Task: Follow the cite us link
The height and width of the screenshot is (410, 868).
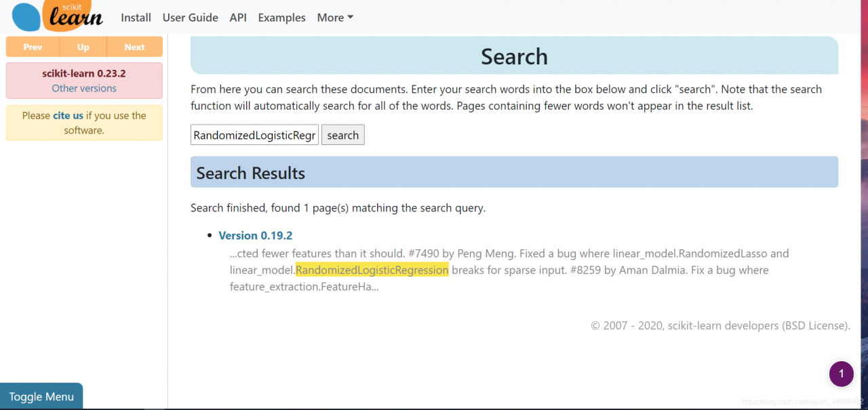Action: pyautogui.click(x=68, y=115)
